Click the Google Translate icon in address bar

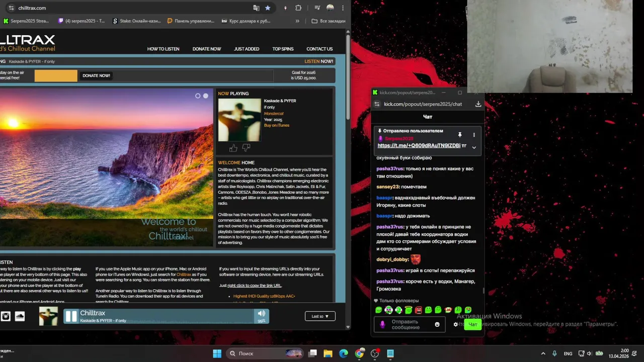[x=256, y=8]
